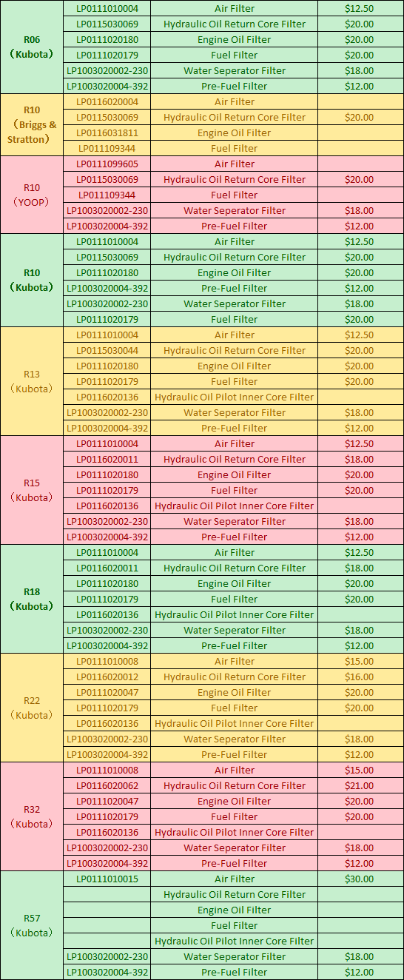
Task: Select part number LP0111010015
Action: [107, 879]
